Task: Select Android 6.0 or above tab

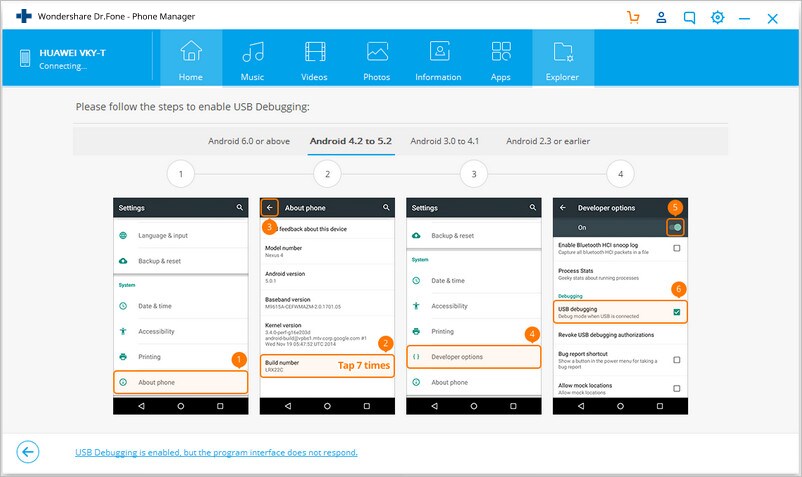Action: [x=249, y=141]
